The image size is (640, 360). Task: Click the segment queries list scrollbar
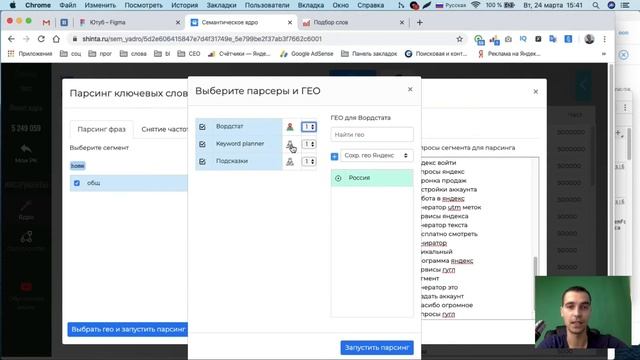click(536, 267)
